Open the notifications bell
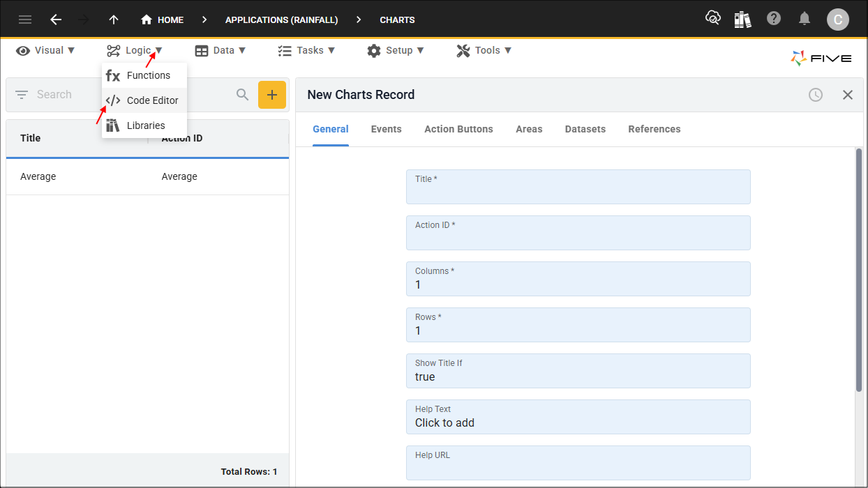Screen dimensions: 868x488 (x=805, y=19)
